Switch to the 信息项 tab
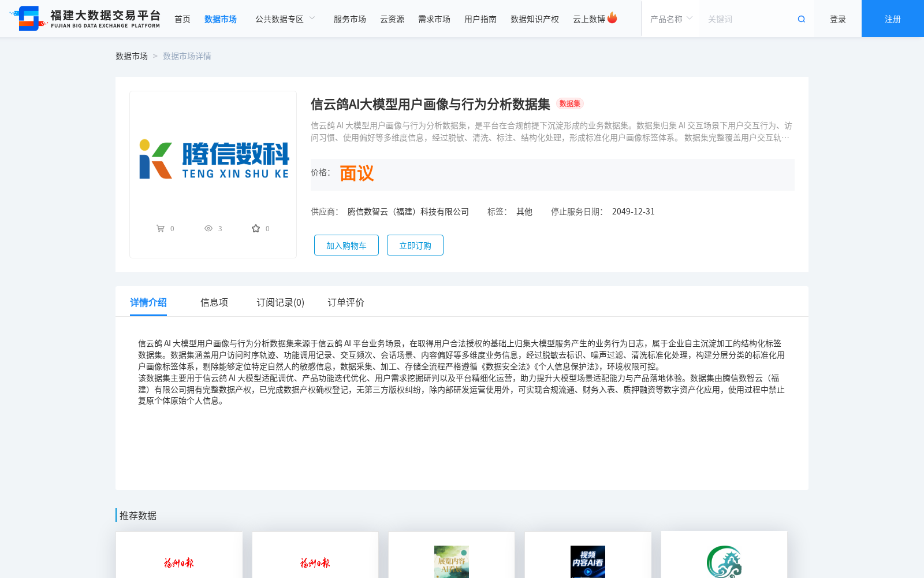Image resolution: width=924 pixels, height=578 pixels. click(x=214, y=302)
